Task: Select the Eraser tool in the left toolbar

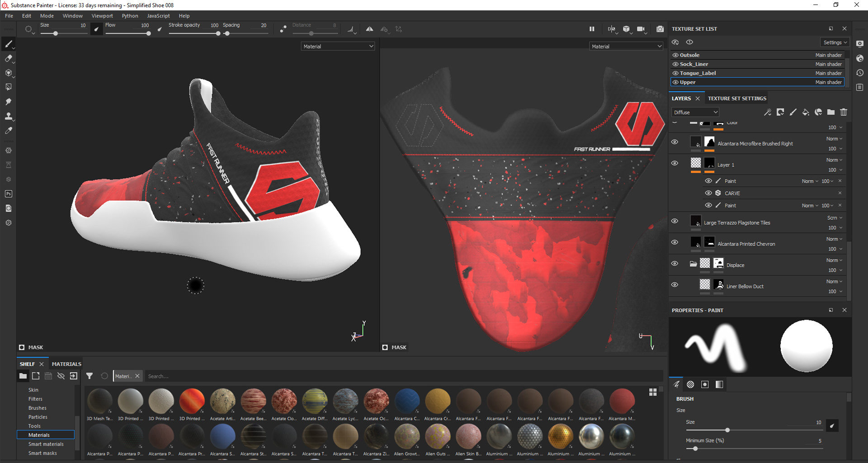Action: pyautogui.click(x=8, y=58)
